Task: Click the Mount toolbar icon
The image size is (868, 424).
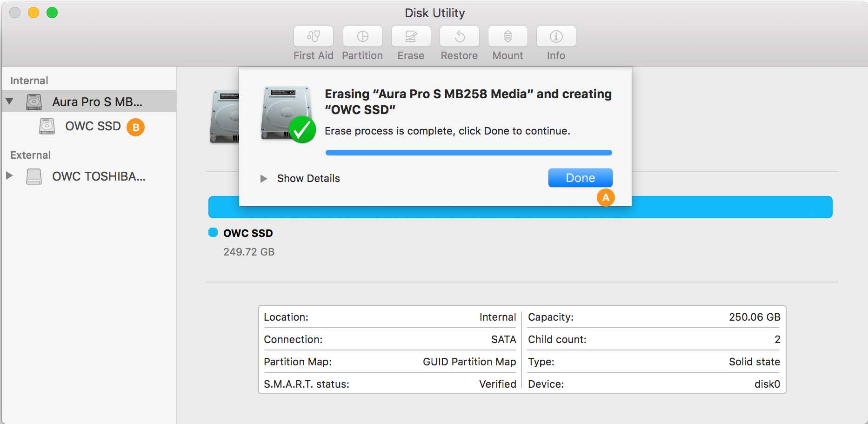Action: tap(507, 36)
